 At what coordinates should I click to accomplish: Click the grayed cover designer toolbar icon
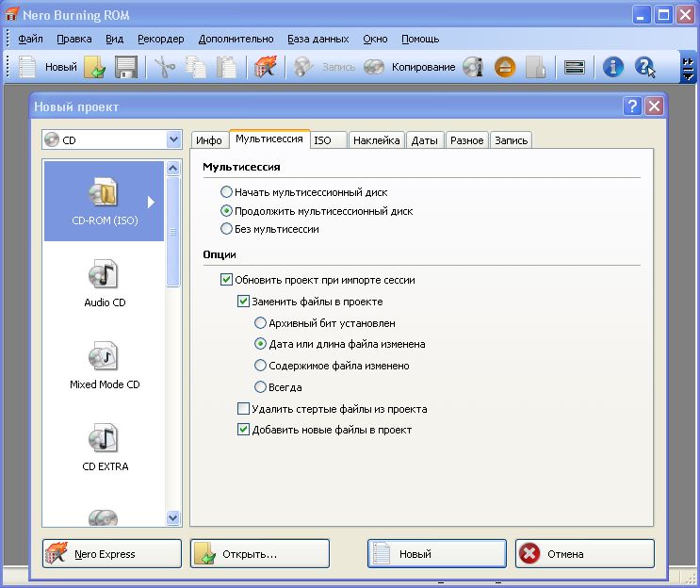coord(536,68)
